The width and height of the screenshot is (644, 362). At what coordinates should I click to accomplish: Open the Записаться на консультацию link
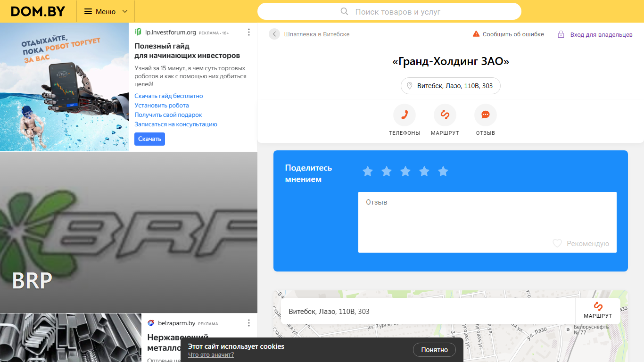176,124
